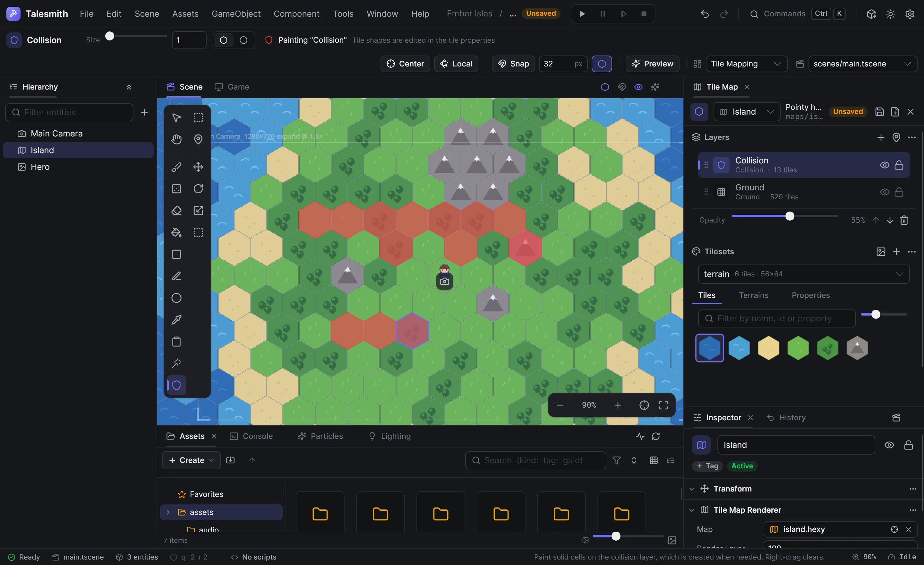Click the Filter entities search field
The height and width of the screenshot is (565, 924).
click(69, 113)
